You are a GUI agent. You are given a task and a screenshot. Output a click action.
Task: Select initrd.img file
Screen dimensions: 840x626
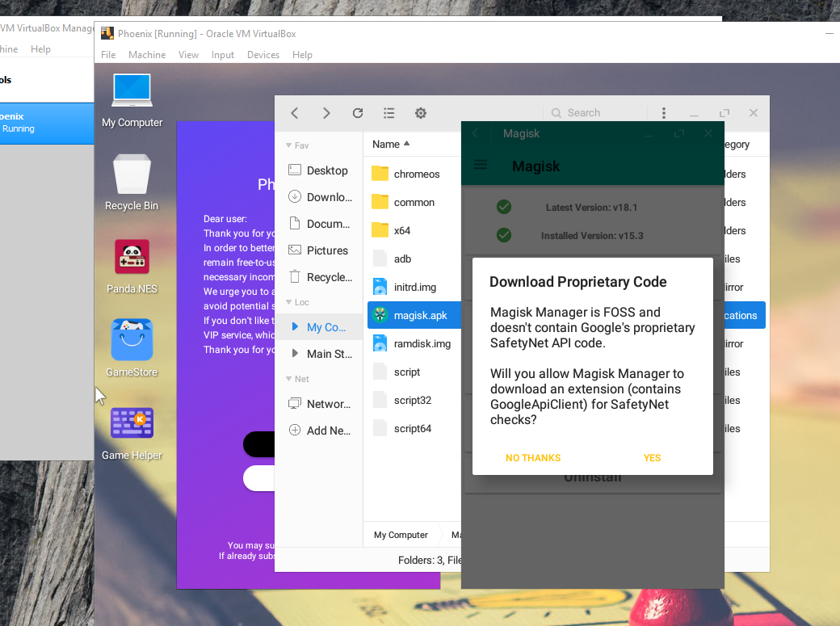click(414, 288)
